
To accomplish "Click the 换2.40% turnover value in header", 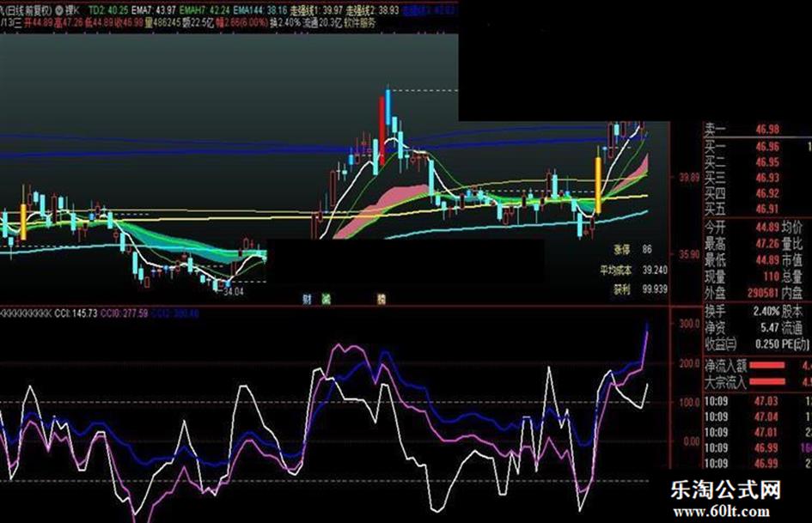I will (284, 23).
